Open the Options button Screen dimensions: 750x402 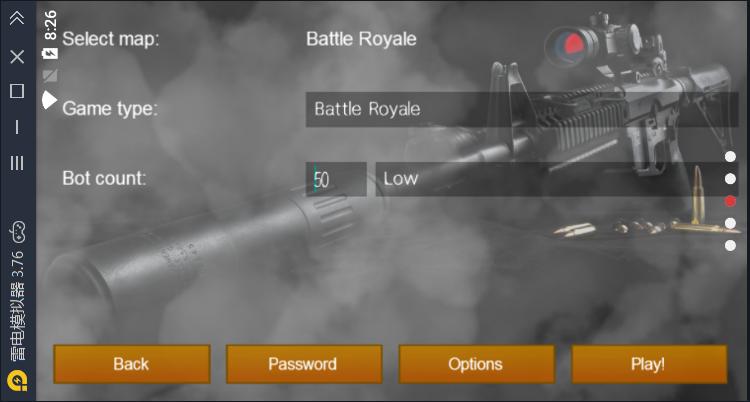pyautogui.click(x=476, y=364)
